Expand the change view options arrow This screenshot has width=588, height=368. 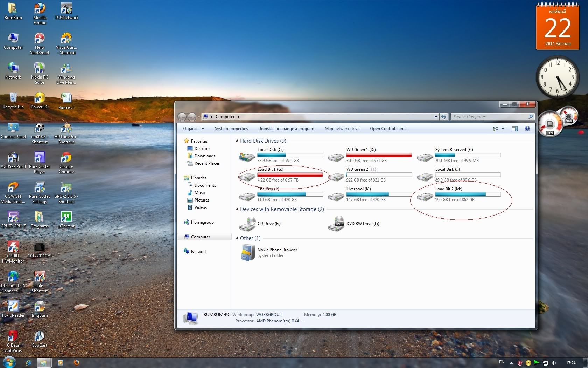[503, 129]
